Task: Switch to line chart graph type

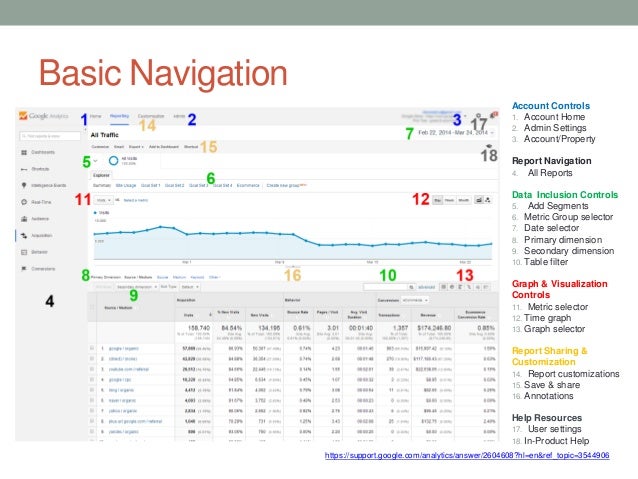Action: 479,200
